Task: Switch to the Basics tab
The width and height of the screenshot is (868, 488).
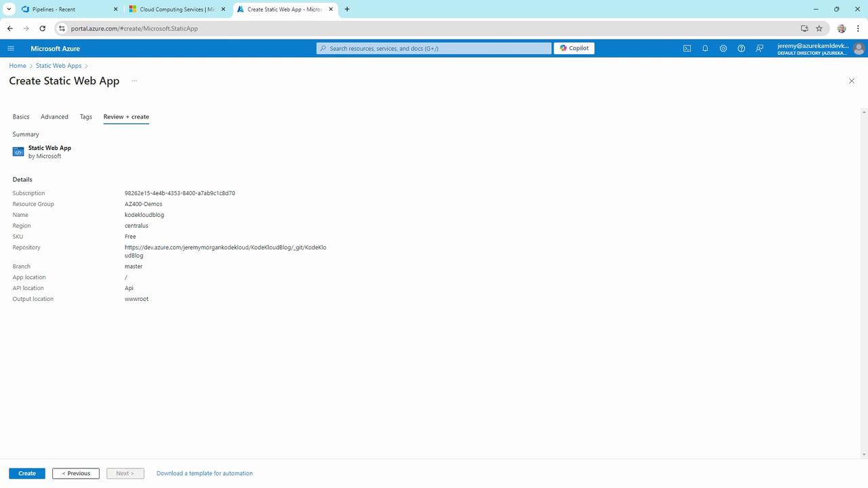Action: pos(21,117)
